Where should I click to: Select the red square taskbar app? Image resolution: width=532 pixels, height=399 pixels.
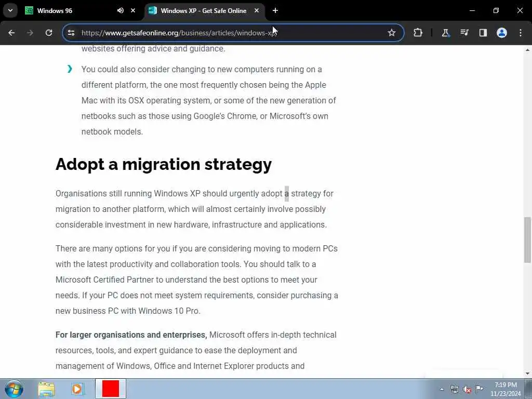(x=111, y=389)
